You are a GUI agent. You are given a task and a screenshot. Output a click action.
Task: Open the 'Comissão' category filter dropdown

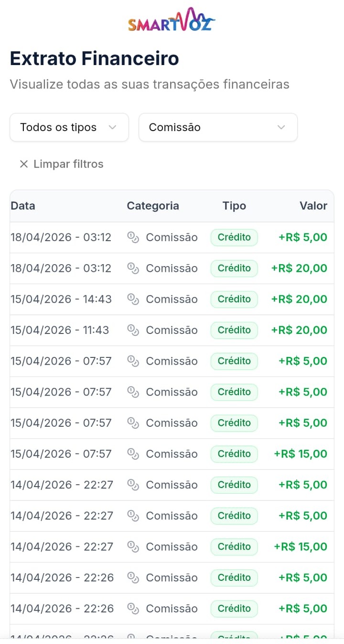click(x=218, y=127)
